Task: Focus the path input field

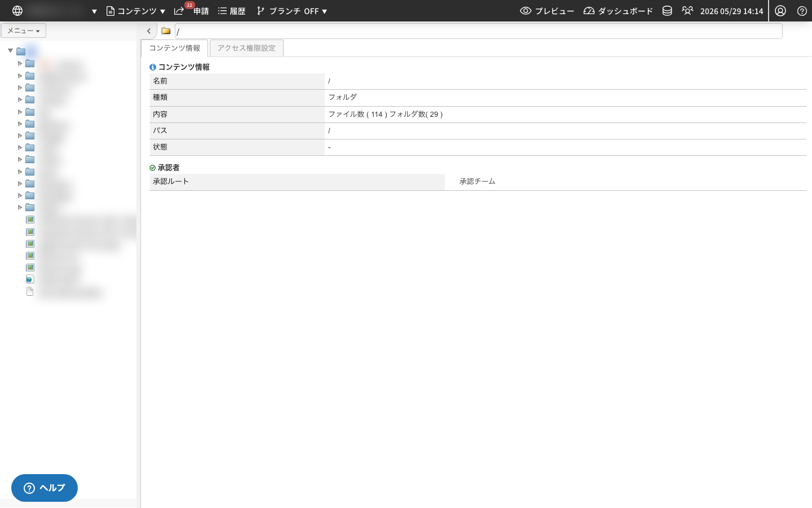Action: click(x=478, y=31)
